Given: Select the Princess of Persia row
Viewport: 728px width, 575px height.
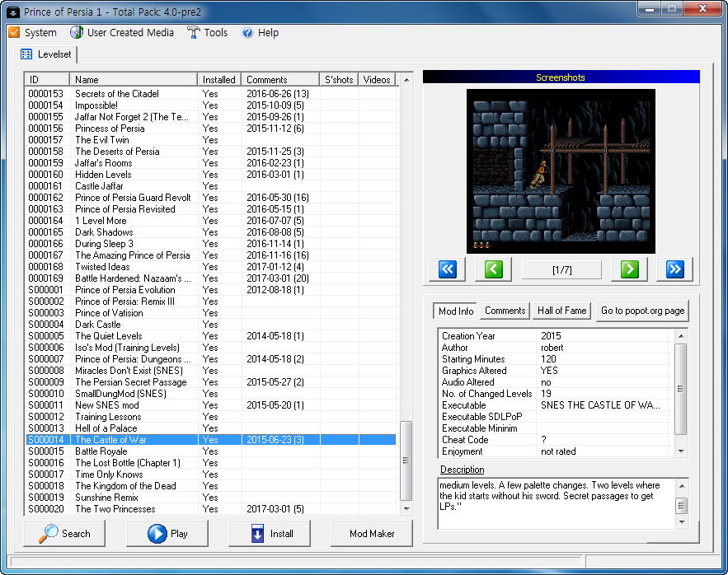Looking at the screenshot, I should (211, 128).
